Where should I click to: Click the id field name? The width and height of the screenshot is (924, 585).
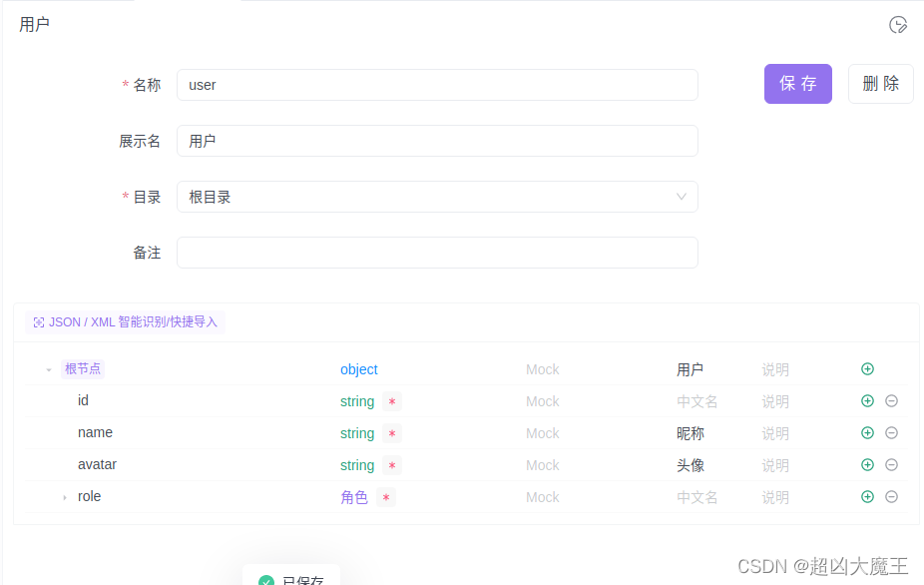[83, 400]
